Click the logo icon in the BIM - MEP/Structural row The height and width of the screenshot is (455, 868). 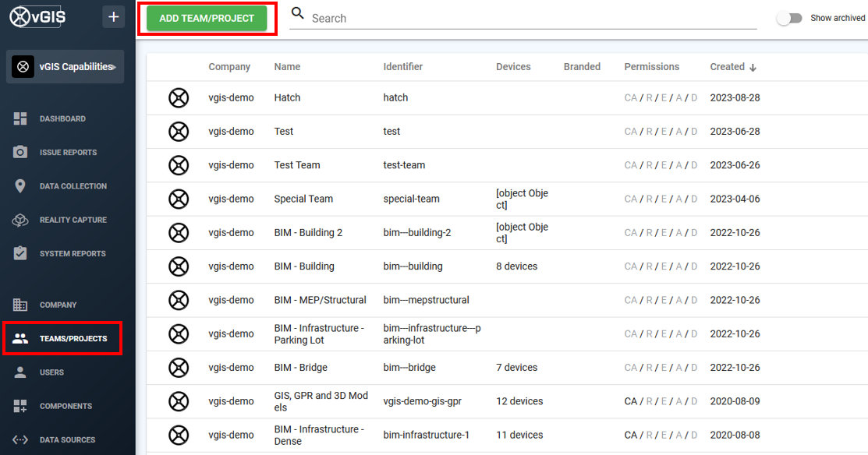click(x=179, y=300)
